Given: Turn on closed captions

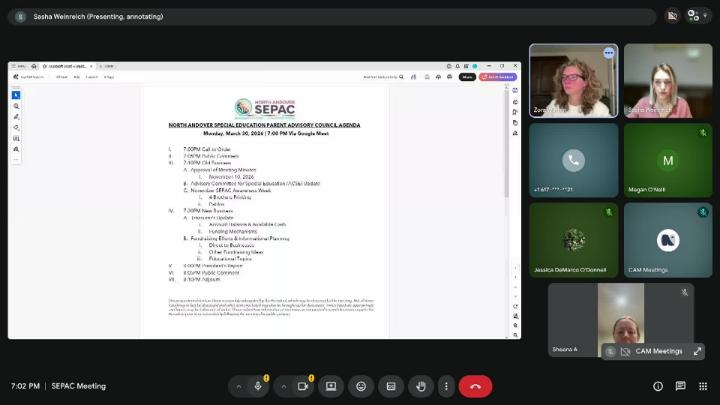Looking at the screenshot, I should click(391, 386).
